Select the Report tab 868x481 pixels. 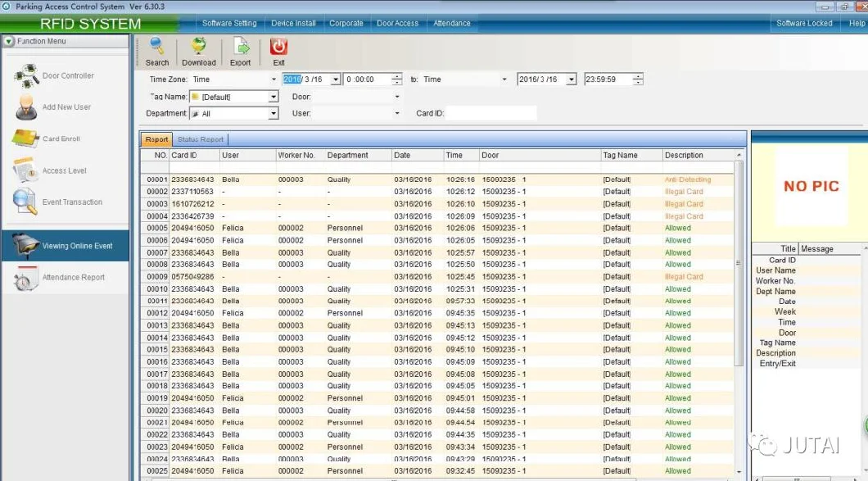[156, 139]
